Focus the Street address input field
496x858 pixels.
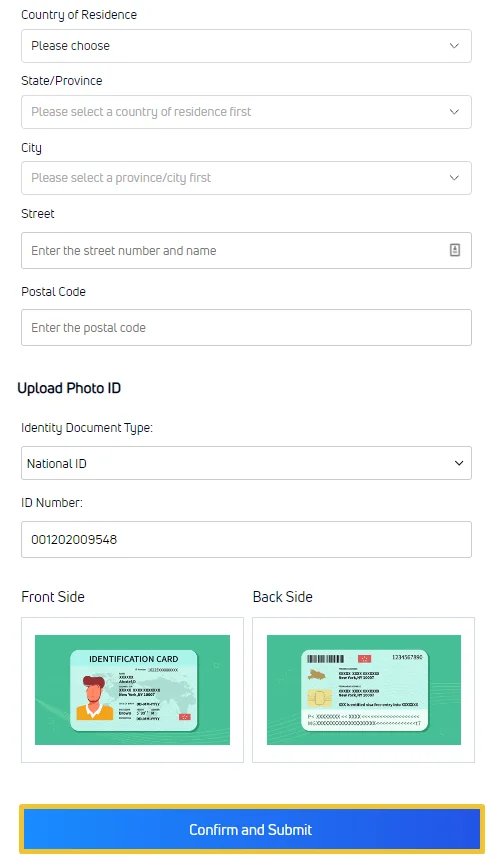point(246,251)
